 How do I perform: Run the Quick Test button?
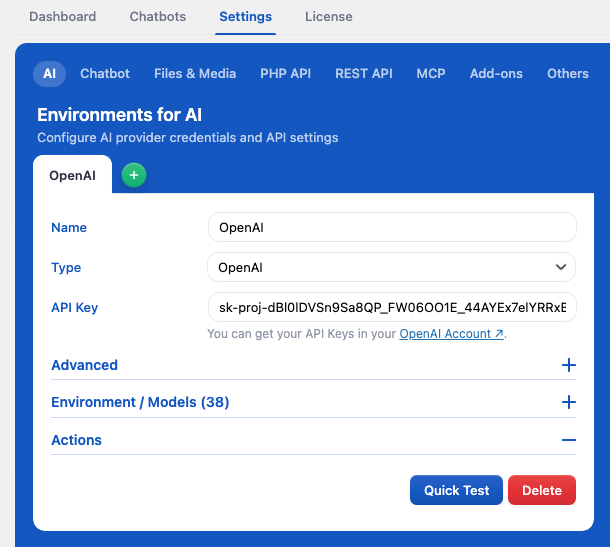(x=456, y=490)
